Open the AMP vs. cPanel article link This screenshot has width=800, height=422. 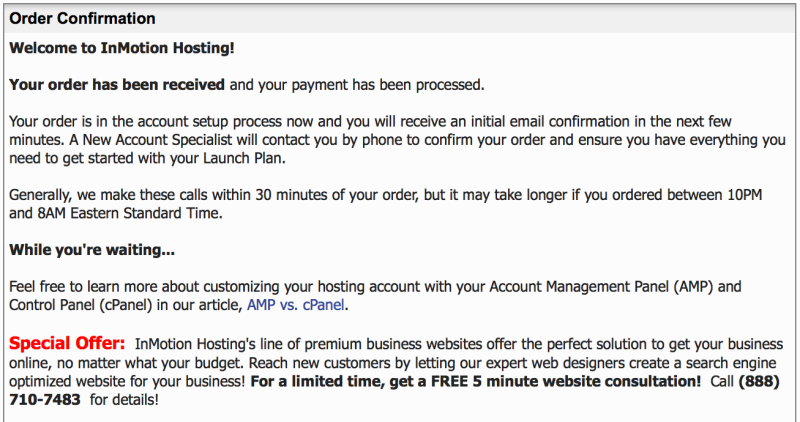[296, 305]
